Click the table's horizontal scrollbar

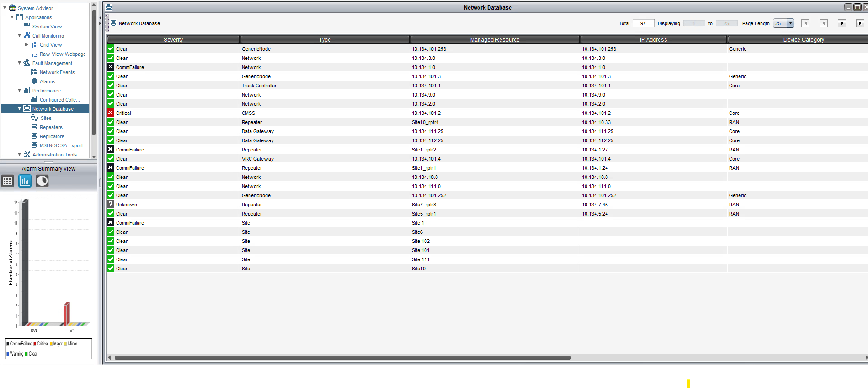tap(343, 358)
